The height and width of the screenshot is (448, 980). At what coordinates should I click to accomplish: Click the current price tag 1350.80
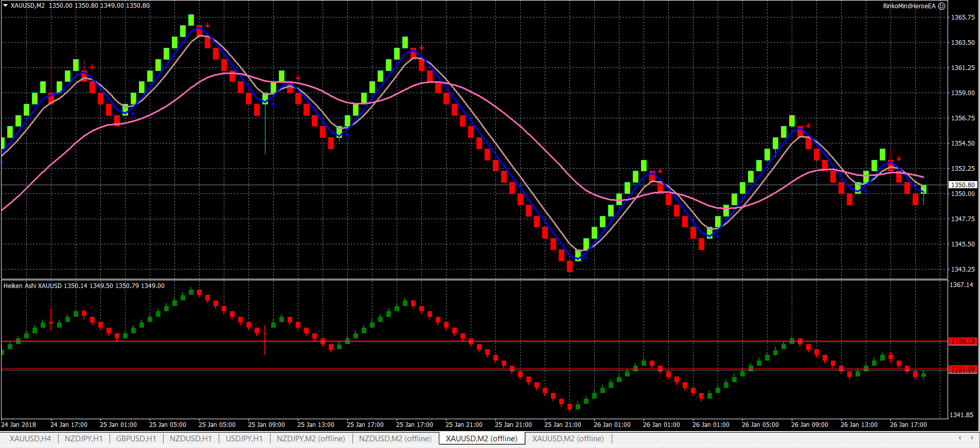(x=963, y=185)
